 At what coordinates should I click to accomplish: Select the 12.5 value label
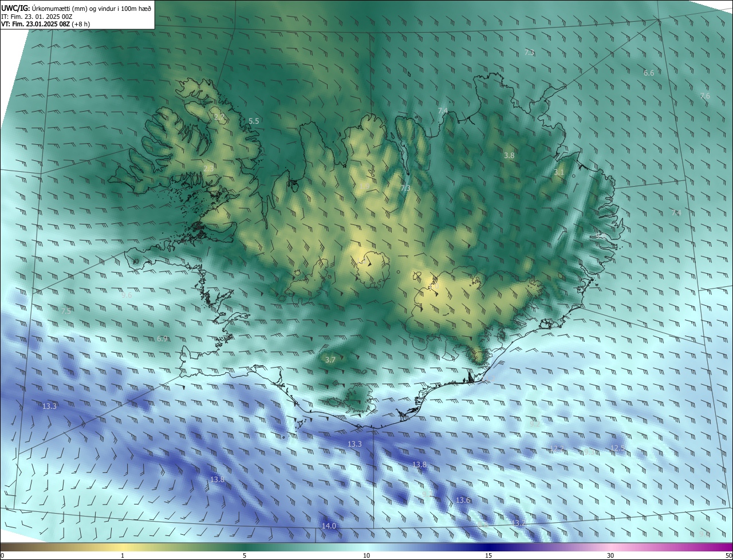(x=617, y=448)
